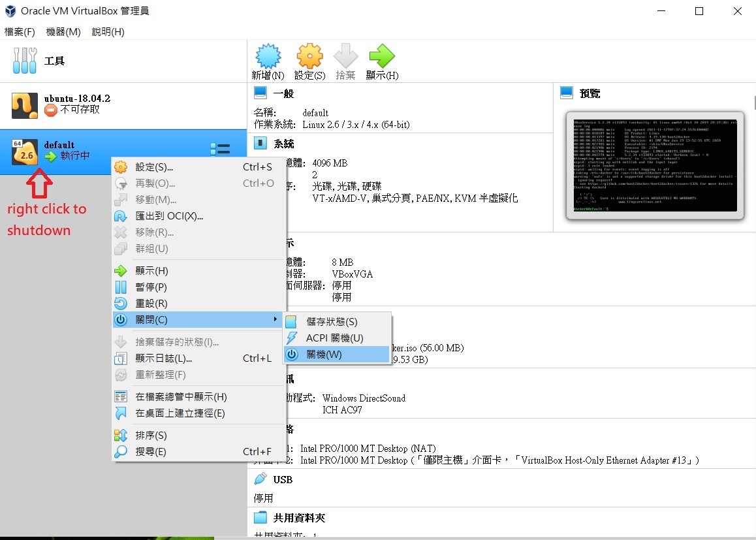This screenshot has width=756, height=540.
Task: Click the 共用資料夾 section heading
Action: 299,518
